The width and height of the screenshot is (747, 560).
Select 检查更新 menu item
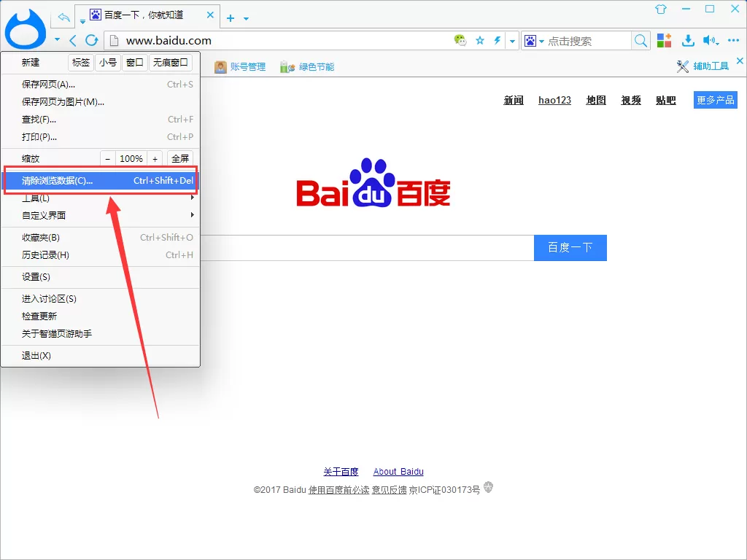point(101,316)
